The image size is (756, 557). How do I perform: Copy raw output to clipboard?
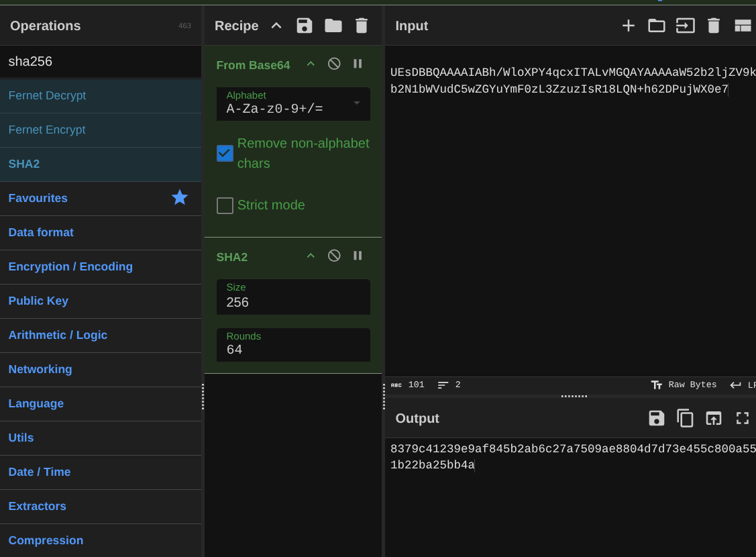[x=684, y=418]
